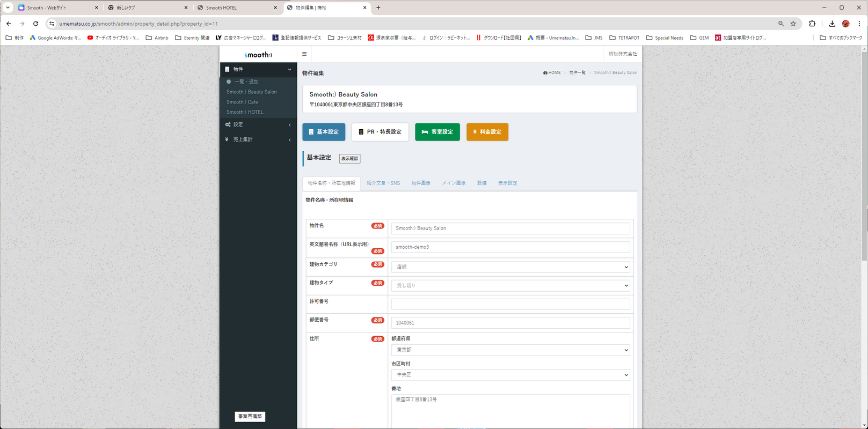Open the browser downloads icon
This screenshot has width=868, height=429.
pyautogui.click(x=831, y=24)
